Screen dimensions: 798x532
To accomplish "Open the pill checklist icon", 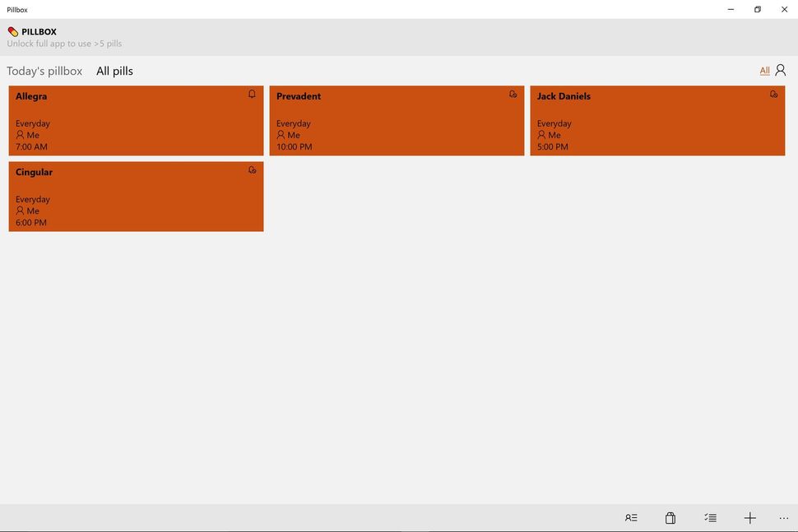I will pos(710,517).
